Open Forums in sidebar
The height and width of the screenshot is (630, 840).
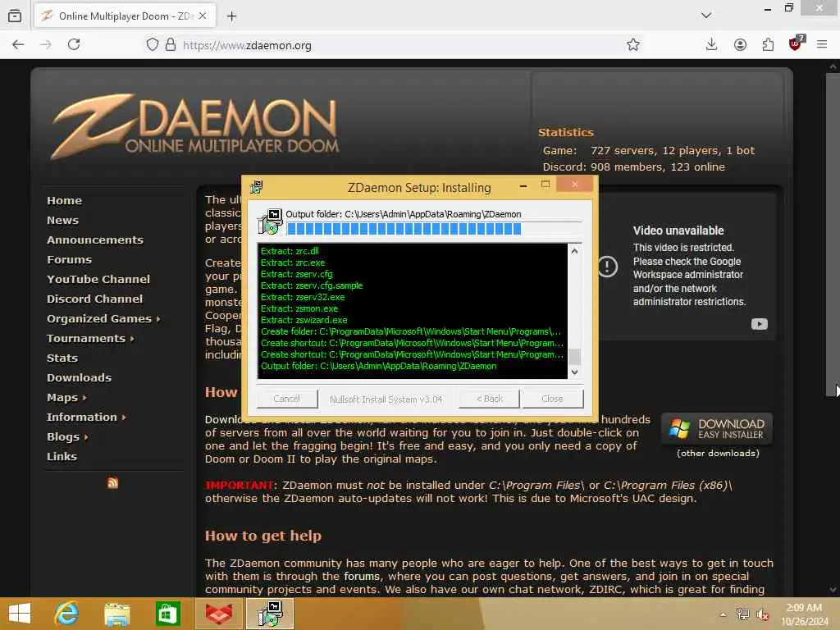[69, 260]
